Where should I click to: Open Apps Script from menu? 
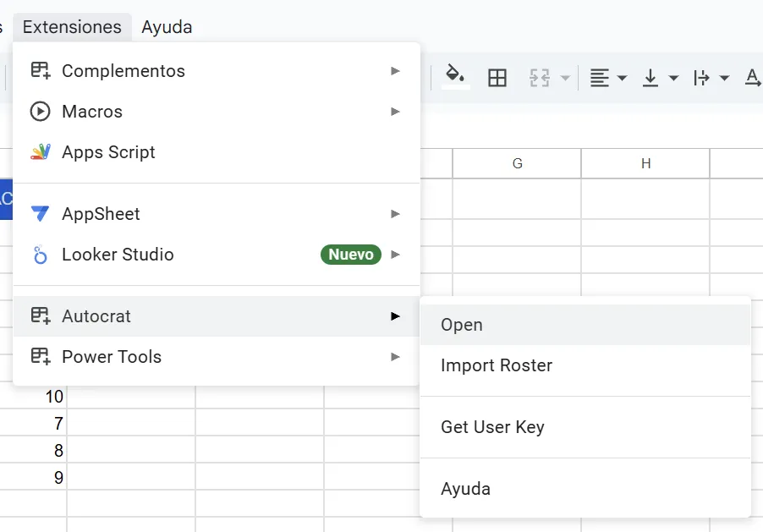[217, 152]
